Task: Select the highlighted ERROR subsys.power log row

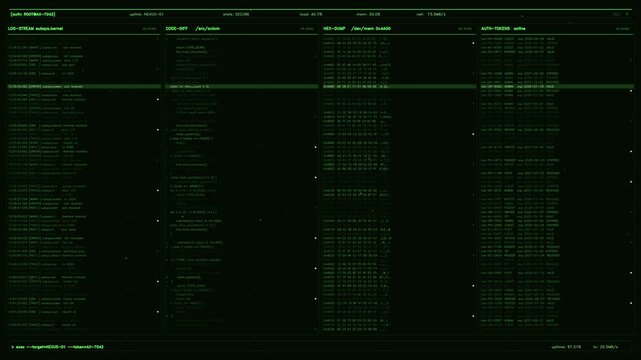Action: 84,87
